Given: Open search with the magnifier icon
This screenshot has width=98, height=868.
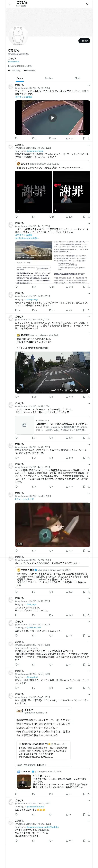Looking at the screenshot, I should click(87, 4).
